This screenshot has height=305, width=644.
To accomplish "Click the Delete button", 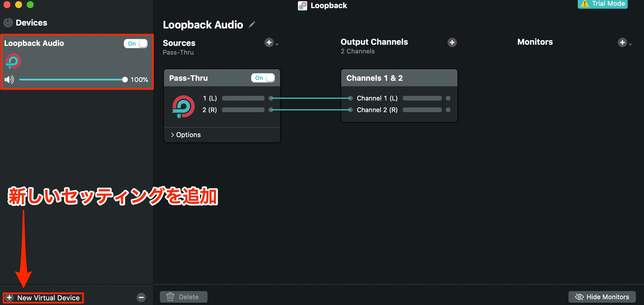I will (x=184, y=297).
